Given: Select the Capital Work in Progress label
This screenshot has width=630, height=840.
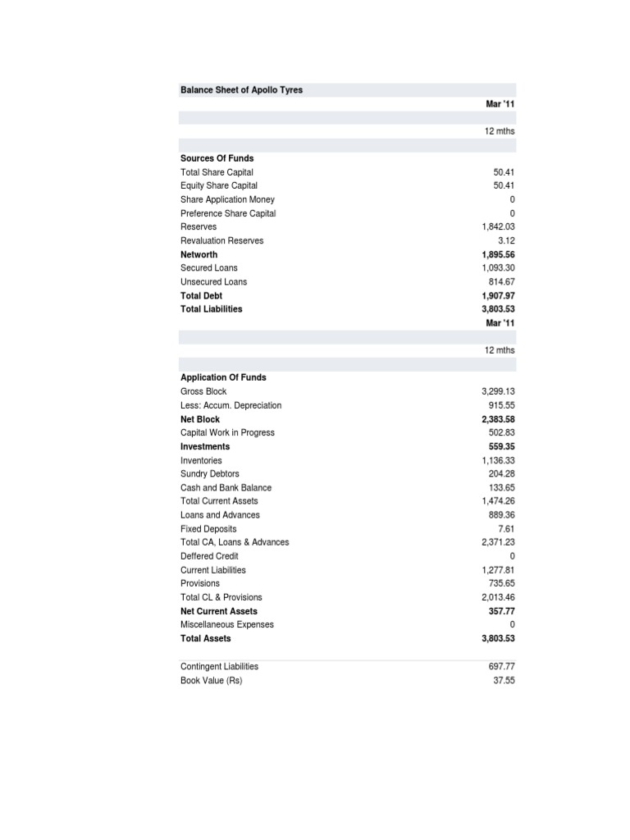Looking at the screenshot, I should coord(227,433).
